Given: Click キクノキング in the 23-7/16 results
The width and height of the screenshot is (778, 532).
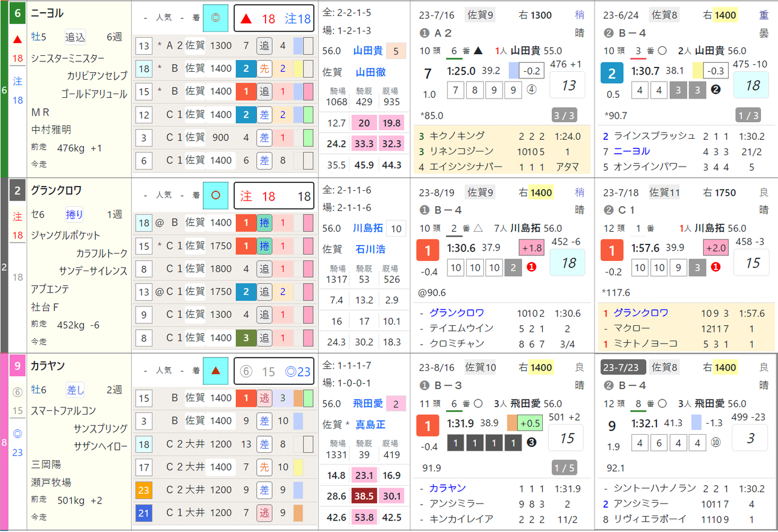Looking at the screenshot, I should click(x=457, y=136).
